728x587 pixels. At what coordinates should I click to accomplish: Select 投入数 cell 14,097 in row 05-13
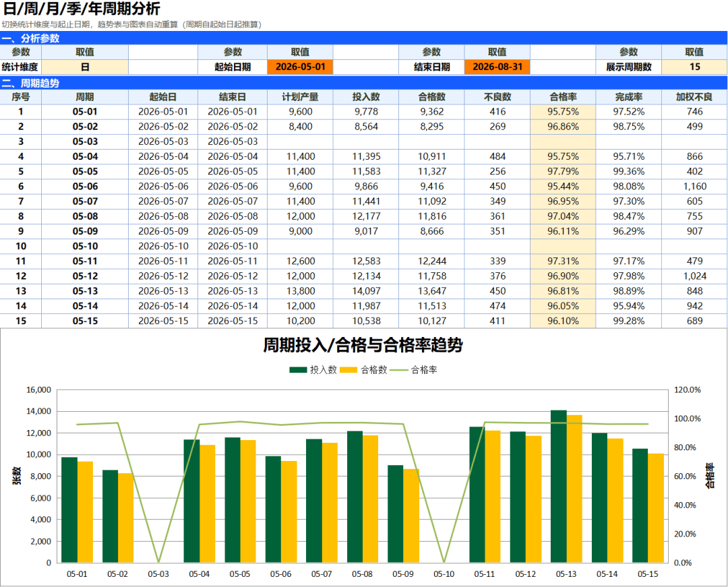(366, 291)
